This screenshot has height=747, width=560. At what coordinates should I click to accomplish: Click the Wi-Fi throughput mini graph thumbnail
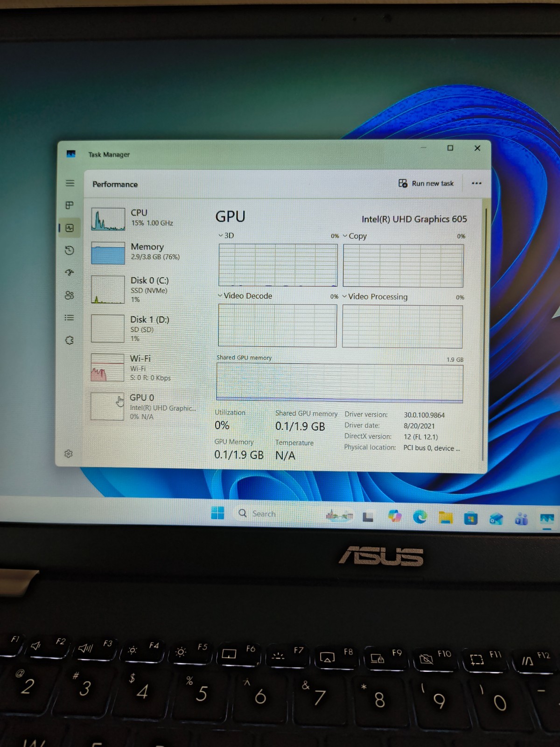point(107,367)
